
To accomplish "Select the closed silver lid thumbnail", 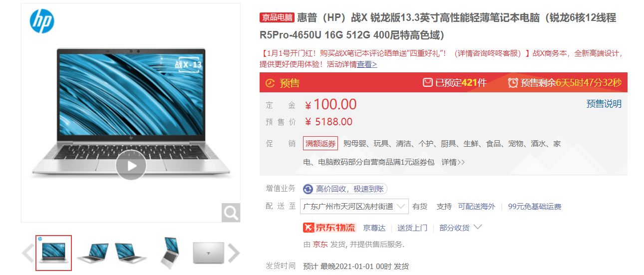I will click(208, 253).
